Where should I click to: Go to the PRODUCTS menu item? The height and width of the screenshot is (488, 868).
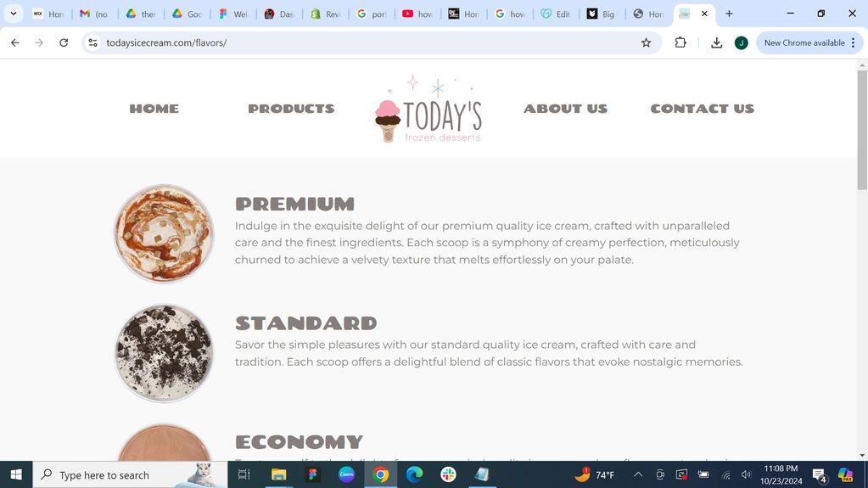click(291, 109)
